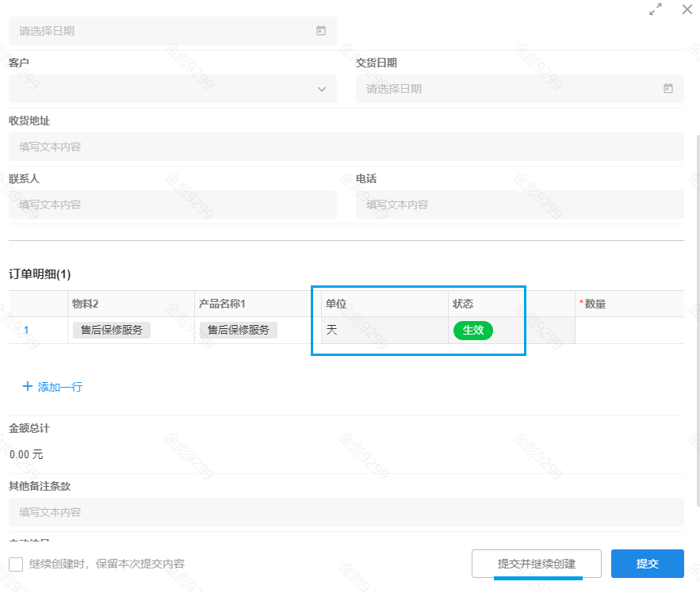Close the order form dialog
The width and height of the screenshot is (700, 593).
[x=687, y=10]
